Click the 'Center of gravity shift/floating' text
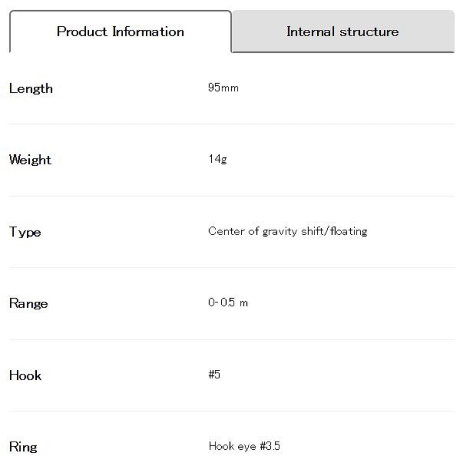The width and height of the screenshot is (463, 476). point(288,231)
